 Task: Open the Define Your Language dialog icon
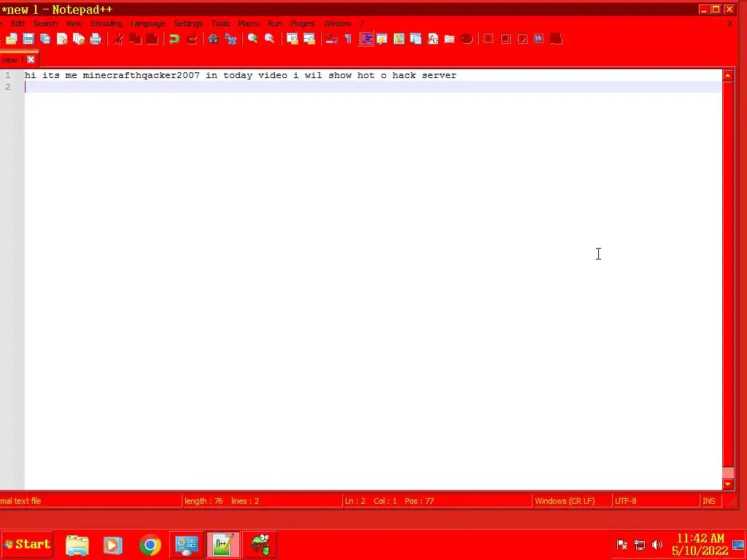click(382, 39)
